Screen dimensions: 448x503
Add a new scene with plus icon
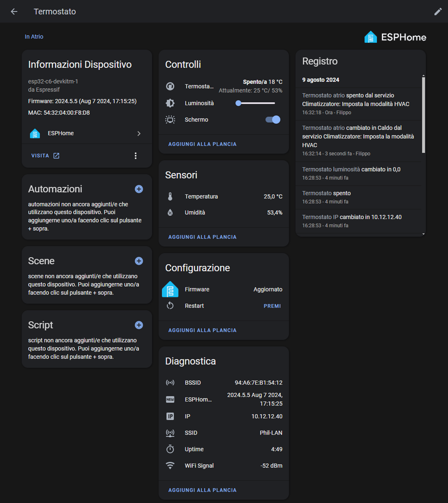coord(139,261)
